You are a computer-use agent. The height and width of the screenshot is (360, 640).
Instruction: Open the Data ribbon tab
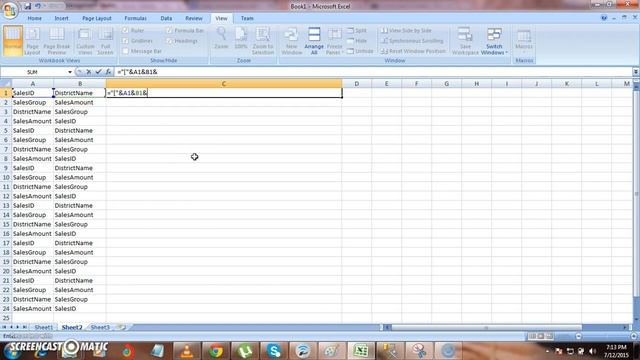tap(166, 18)
